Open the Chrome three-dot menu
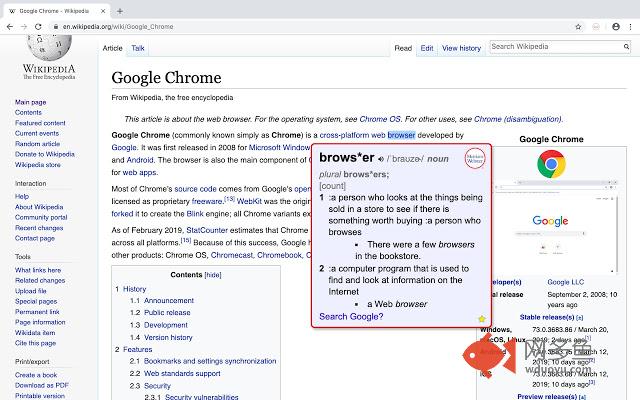This screenshot has width=640, height=400. [631, 27]
